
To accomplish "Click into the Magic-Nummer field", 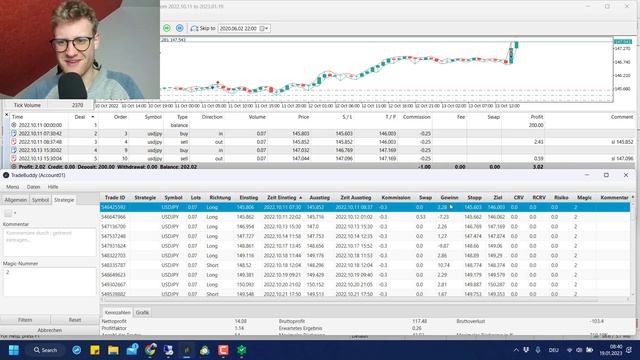I will point(50,282).
